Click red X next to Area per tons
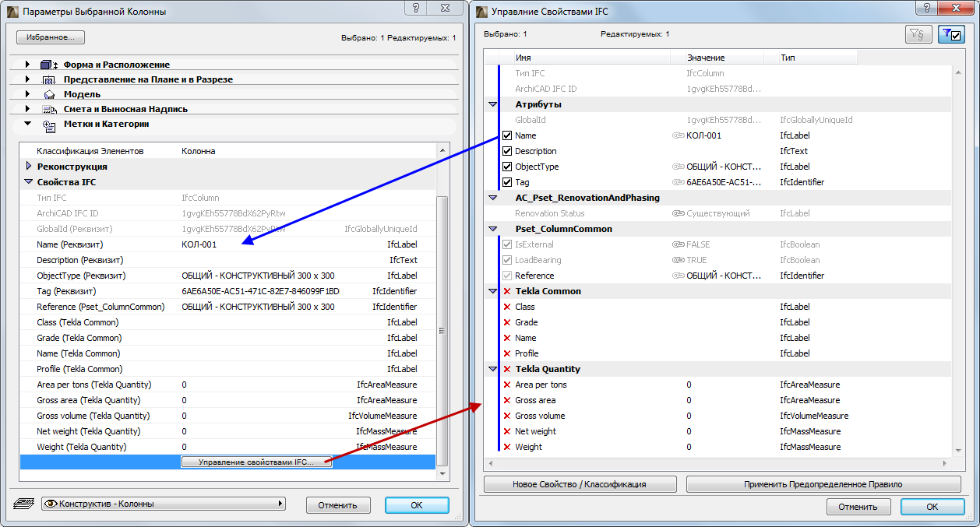 507,385
